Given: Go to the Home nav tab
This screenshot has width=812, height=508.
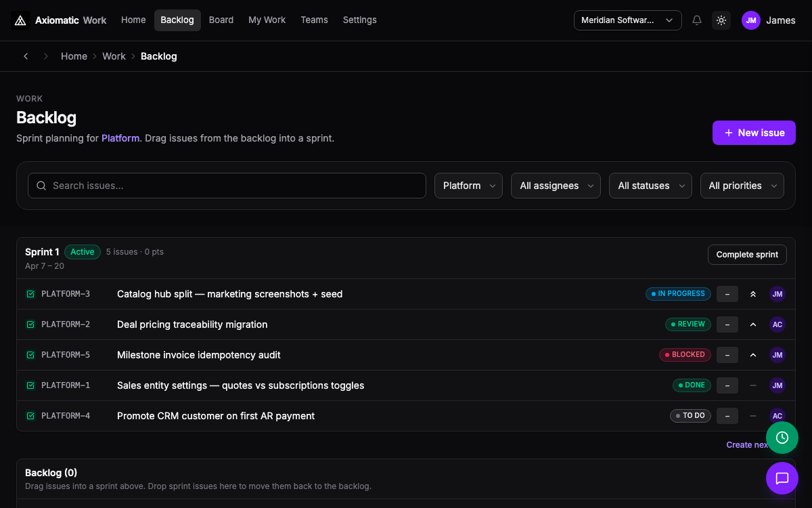Looking at the screenshot, I should tap(133, 20).
